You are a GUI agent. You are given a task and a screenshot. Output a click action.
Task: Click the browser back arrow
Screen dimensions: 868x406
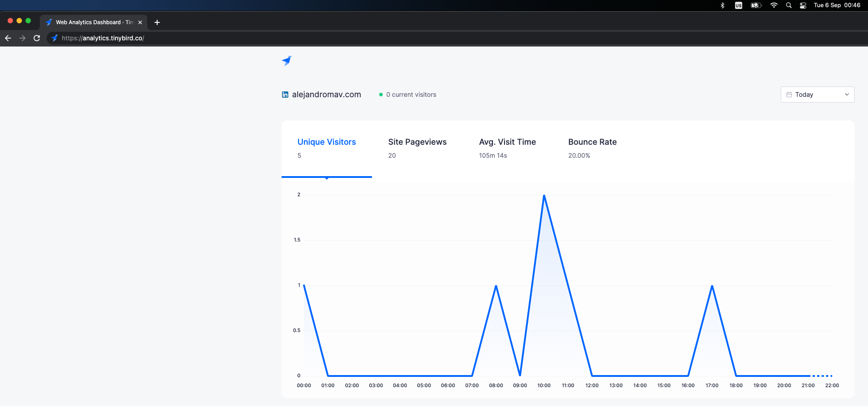(x=8, y=38)
